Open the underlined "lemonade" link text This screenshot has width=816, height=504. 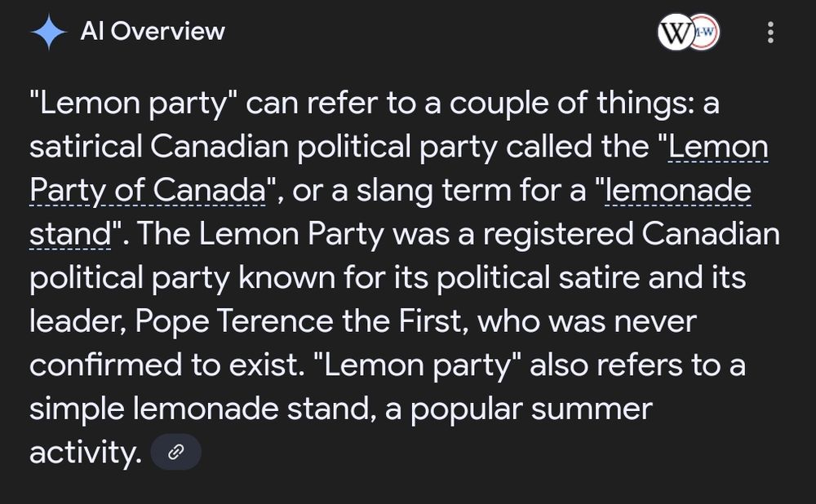tap(678, 190)
